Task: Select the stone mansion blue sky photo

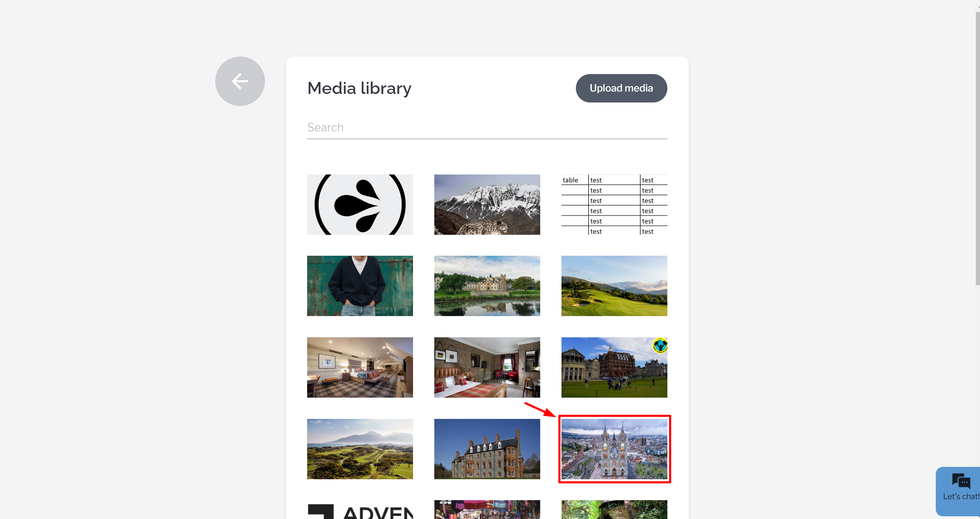Action: (487, 449)
